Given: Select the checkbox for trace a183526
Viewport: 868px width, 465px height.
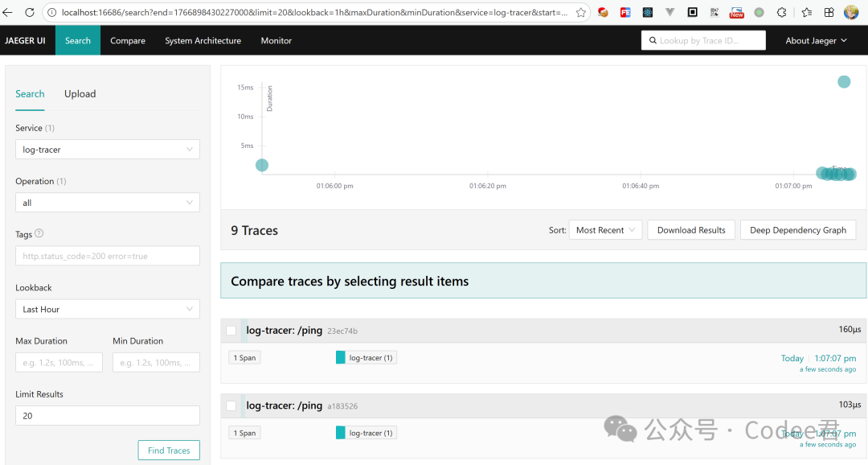Looking at the screenshot, I should tap(231, 405).
